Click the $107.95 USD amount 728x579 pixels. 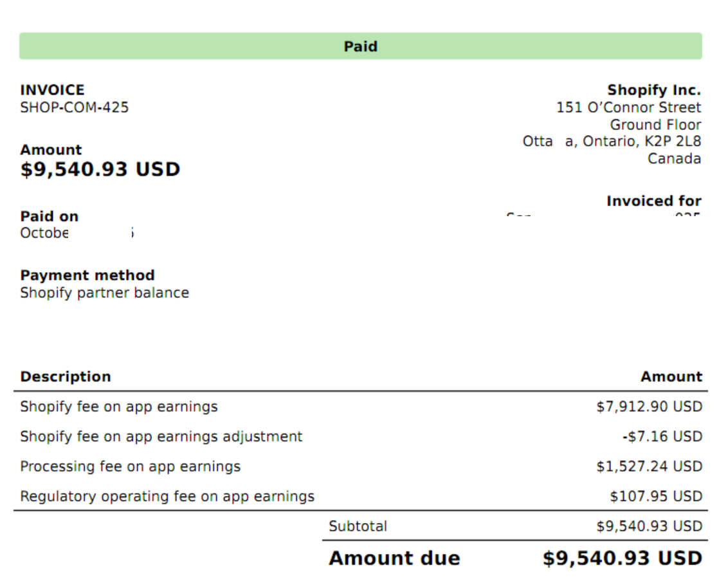coord(655,497)
